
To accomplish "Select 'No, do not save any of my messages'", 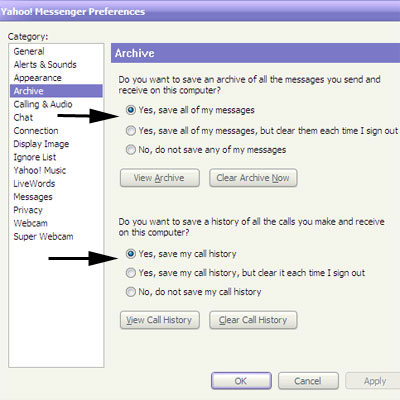I will click(131, 150).
